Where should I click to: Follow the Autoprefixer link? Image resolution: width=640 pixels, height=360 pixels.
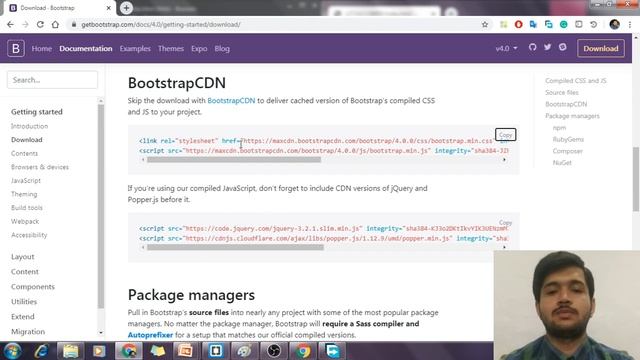coord(150,335)
